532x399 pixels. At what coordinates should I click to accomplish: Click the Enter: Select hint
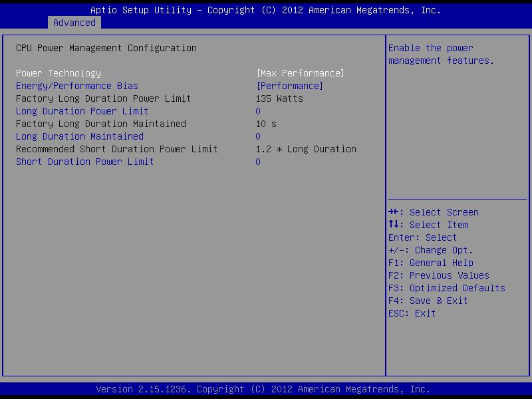click(x=422, y=237)
